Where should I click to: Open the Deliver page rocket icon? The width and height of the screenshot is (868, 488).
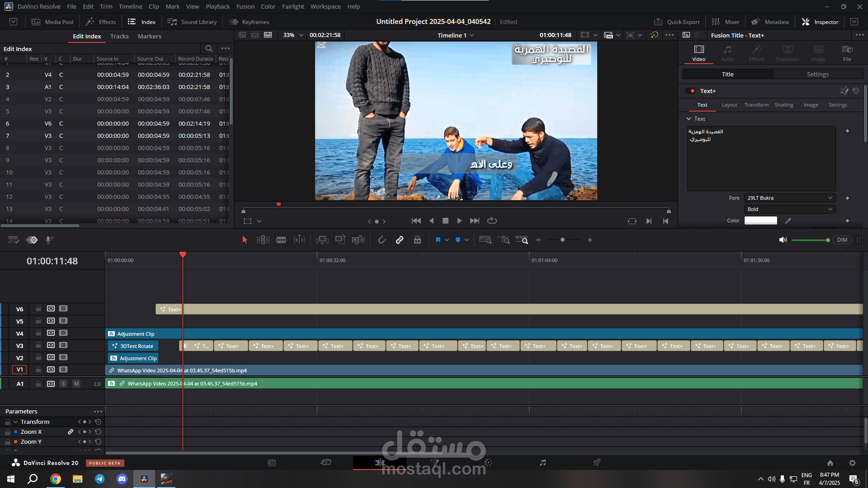tap(597, 463)
